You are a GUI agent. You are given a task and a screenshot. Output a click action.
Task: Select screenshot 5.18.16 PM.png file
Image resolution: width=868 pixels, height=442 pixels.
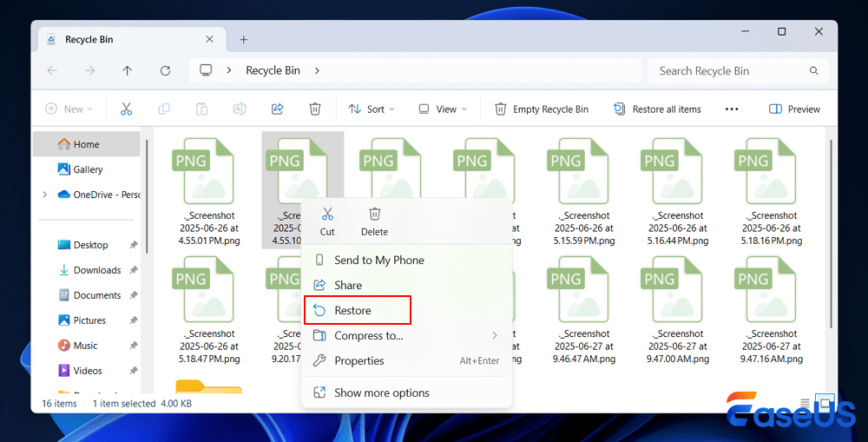point(771,190)
